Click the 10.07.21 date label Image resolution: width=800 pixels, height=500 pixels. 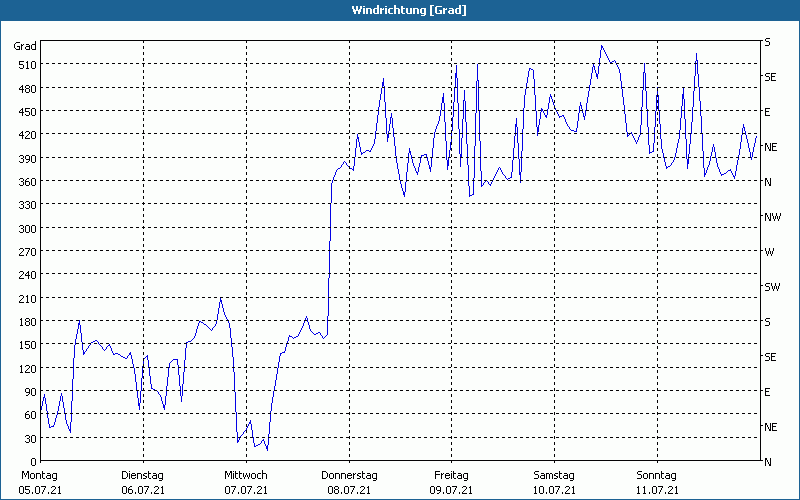coord(555,490)
